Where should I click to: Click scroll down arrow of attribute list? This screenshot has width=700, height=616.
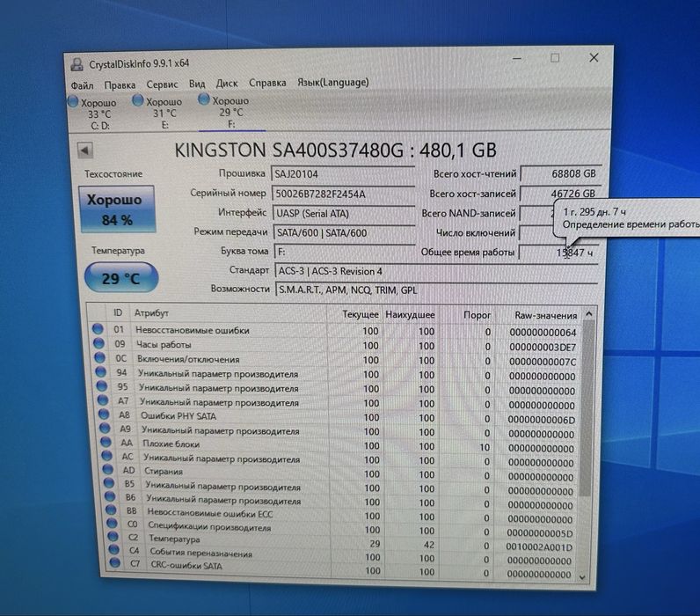pyautogui.click(x=582, y=577)
